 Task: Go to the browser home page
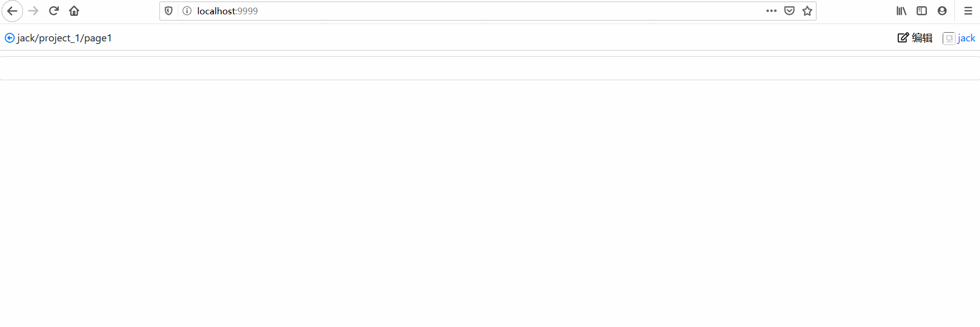click(x=74, y=11)
